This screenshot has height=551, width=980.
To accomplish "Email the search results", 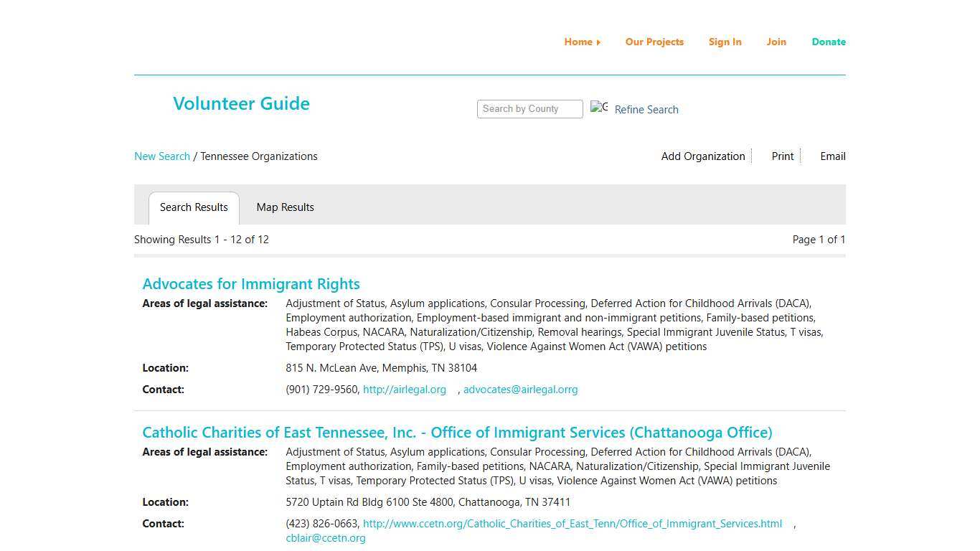I will 832,156.
